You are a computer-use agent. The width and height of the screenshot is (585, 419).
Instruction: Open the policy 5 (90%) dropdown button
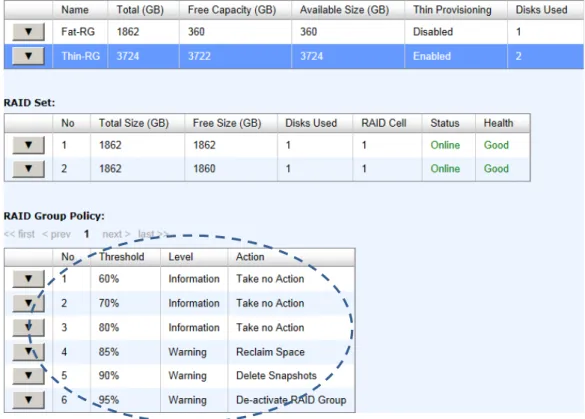point(28,375)
